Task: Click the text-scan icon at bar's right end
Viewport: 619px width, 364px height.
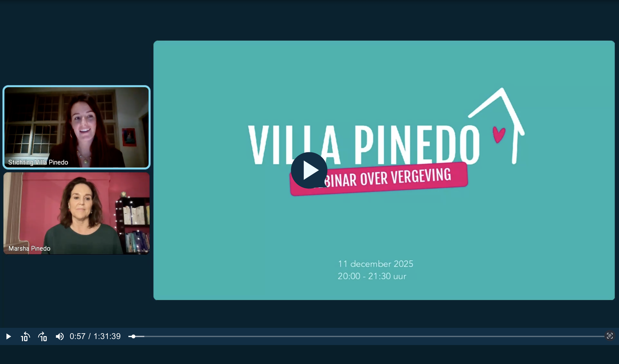Action: tap(610, 336)
